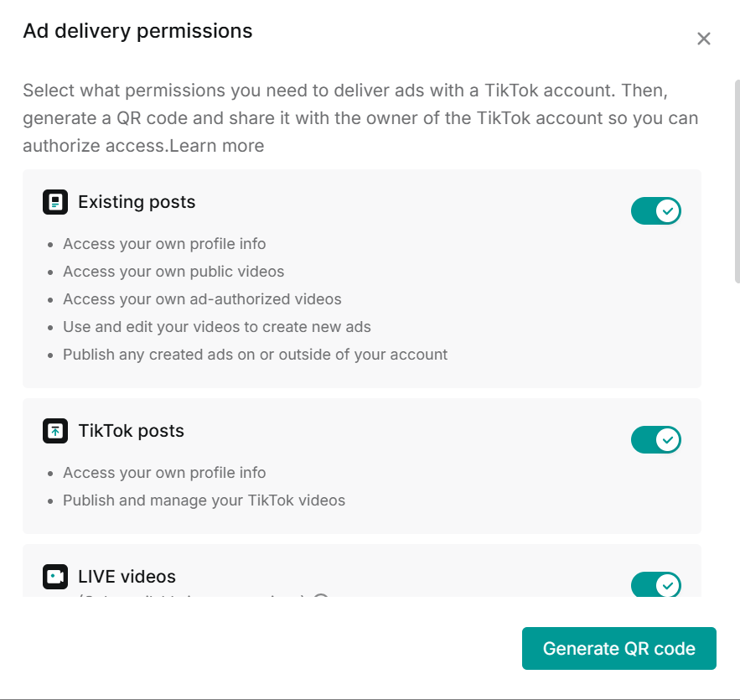Click the dialog's vertical scrollbar
The height and width of the screenshot is (700, 740).
(737, 180)
